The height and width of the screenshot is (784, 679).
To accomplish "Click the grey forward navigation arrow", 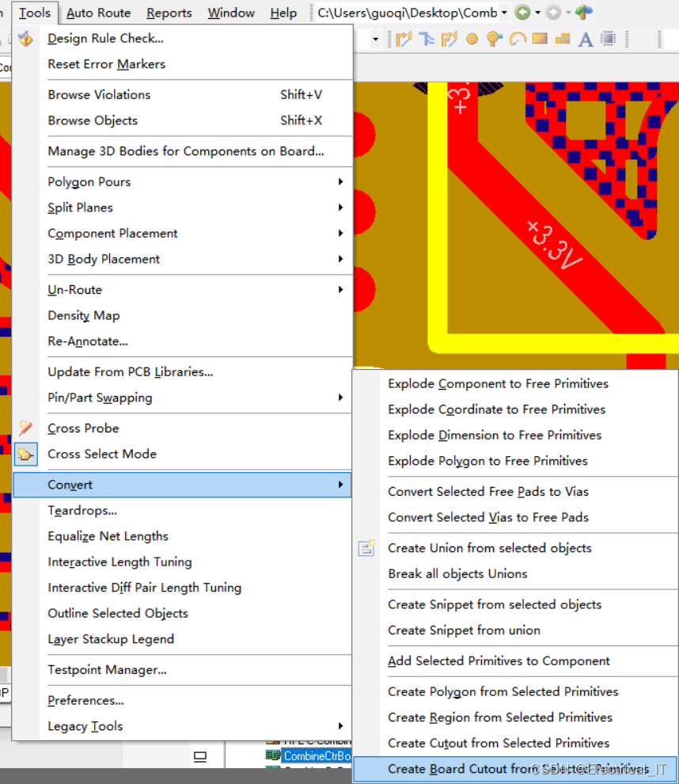I will pos(553,12).
